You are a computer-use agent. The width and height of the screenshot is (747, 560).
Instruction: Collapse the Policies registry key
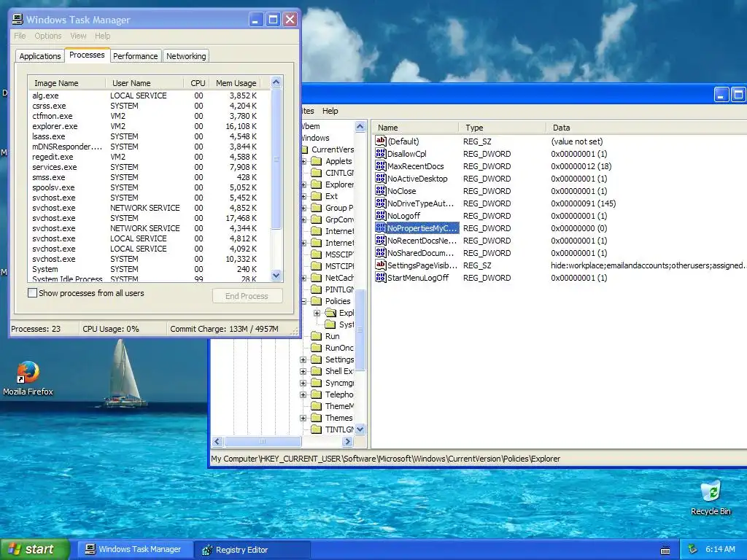(303, 301)
